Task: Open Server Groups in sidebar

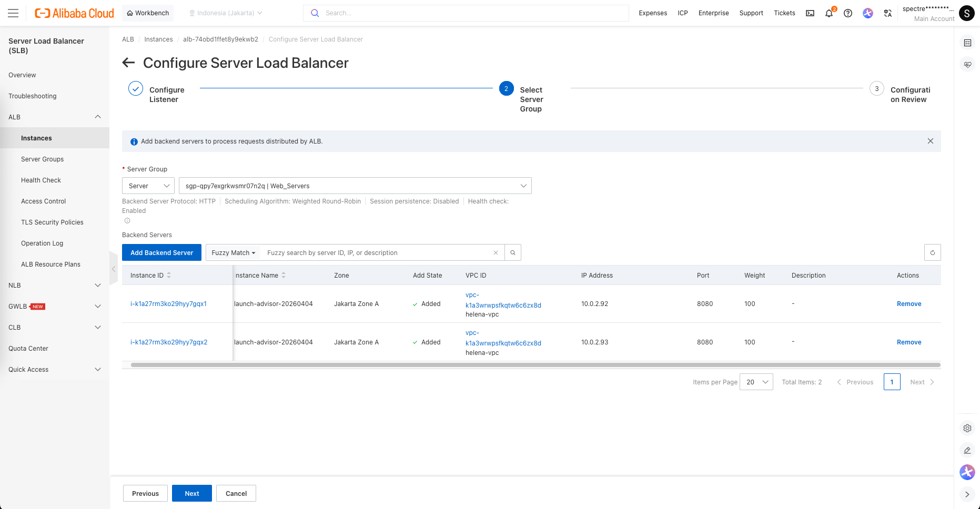Action: [x=42, y=159]
